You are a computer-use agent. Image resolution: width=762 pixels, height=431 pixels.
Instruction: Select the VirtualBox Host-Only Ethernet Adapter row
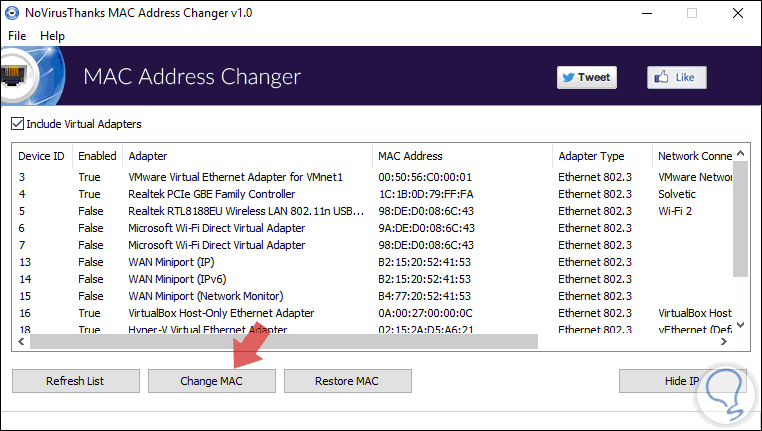(x=221, y=313)
